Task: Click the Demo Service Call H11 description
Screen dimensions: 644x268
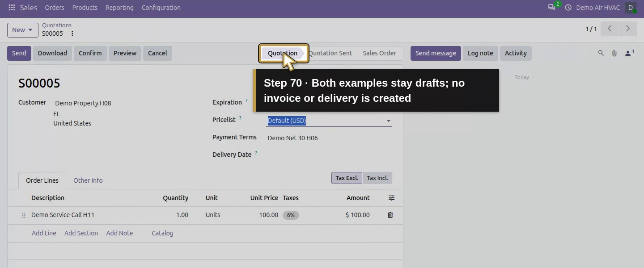Action: [63, 215]
